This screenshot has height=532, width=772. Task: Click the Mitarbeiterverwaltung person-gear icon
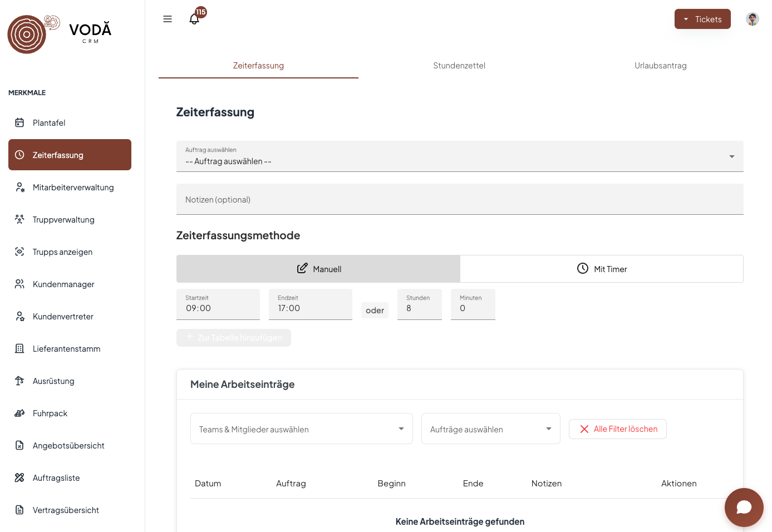click(19, 188)
